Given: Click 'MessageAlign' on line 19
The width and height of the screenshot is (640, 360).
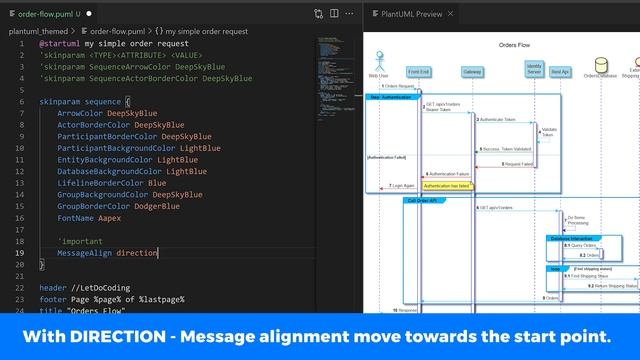Looking at the screenshot, I should click(x=84, y=253).
